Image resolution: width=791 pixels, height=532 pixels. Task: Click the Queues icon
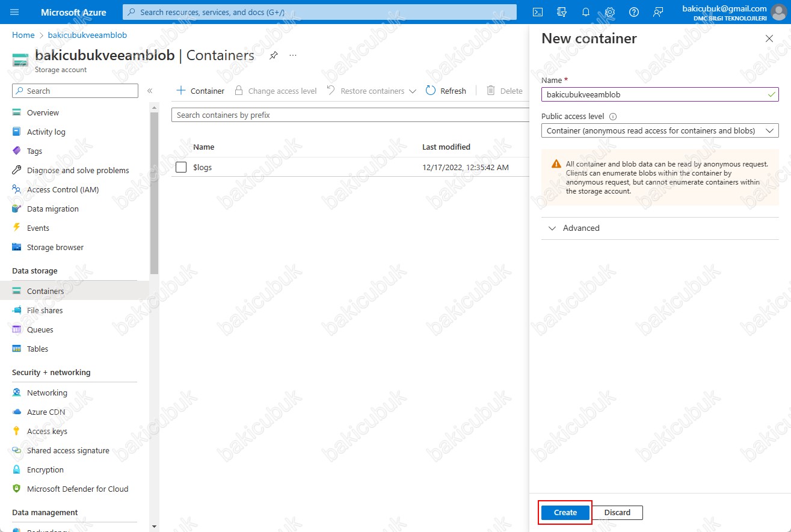pos(17,329)
